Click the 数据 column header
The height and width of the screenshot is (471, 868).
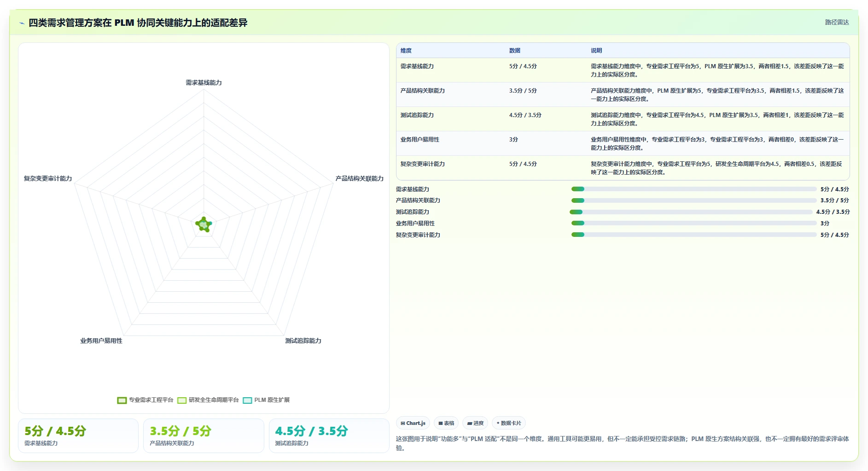tap(515, 51)
